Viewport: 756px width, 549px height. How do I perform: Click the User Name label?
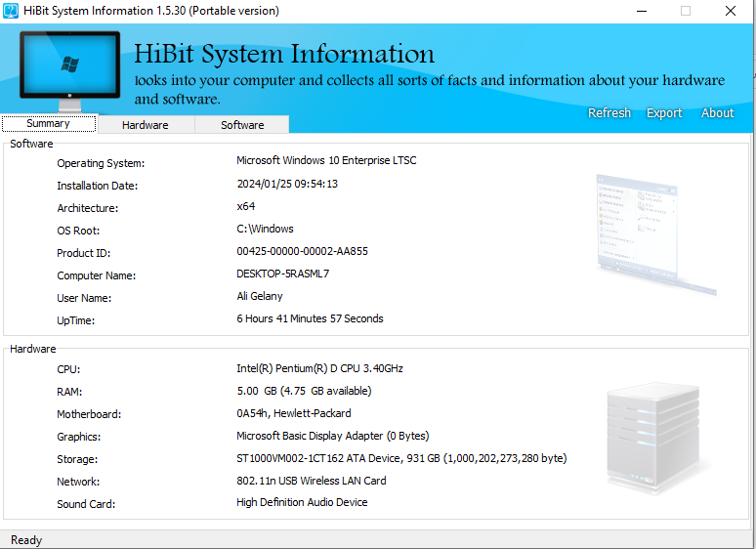point(84,298)
